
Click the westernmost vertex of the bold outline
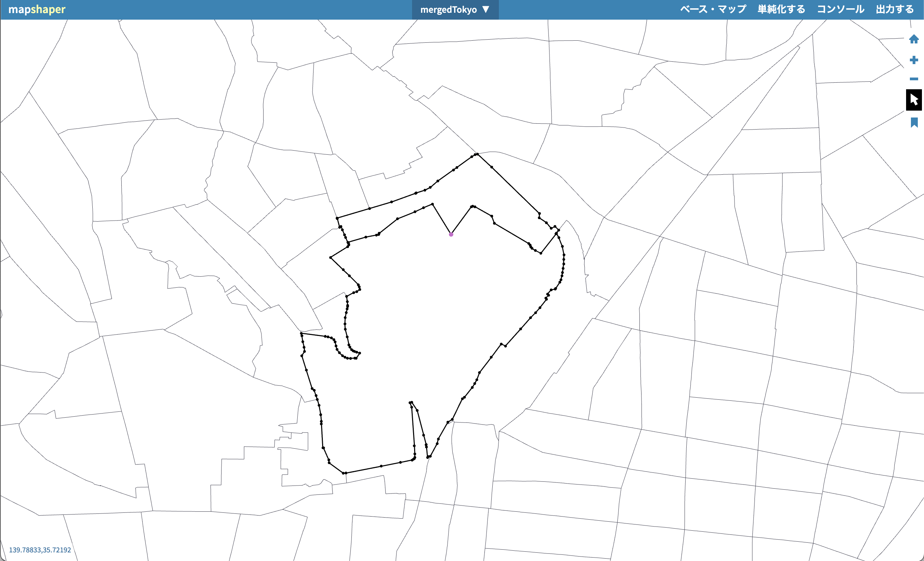(x=301, y=333)
